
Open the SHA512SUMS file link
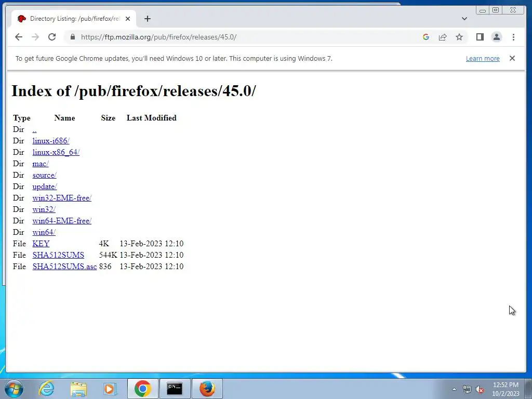58,255
